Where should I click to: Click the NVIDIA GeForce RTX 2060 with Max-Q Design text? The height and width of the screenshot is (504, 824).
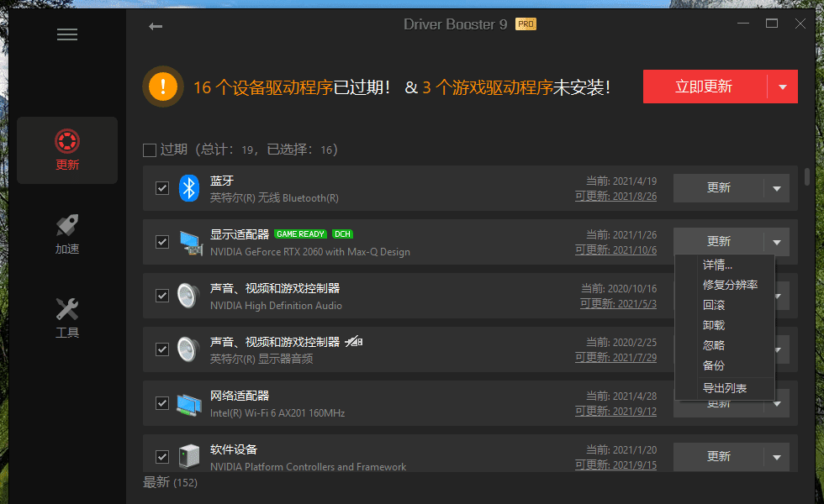point(310,252)
